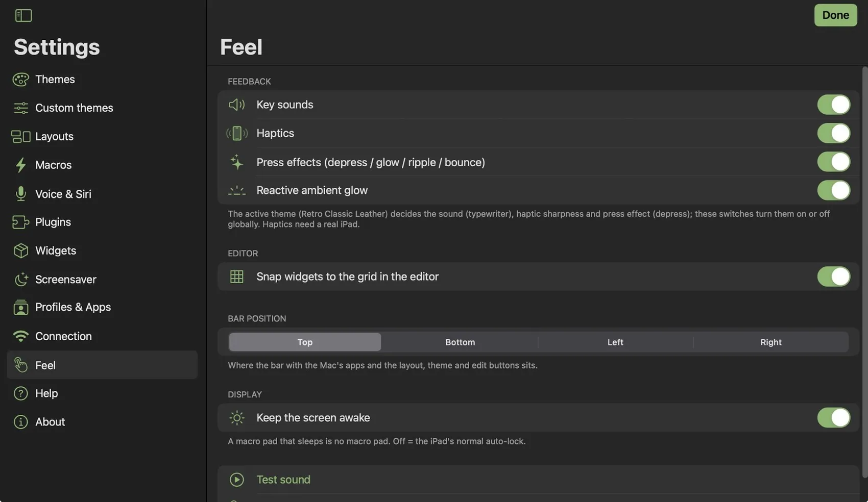Viewport: 868px width, 502px height.
Task: Show the Plugins section
Action: point(102,222)
